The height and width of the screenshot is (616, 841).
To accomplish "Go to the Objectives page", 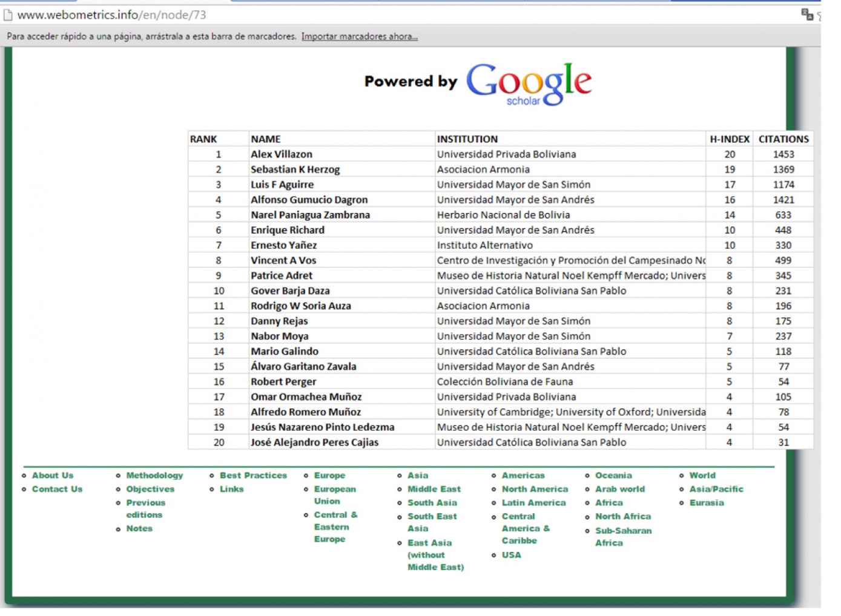I will 150,489.
